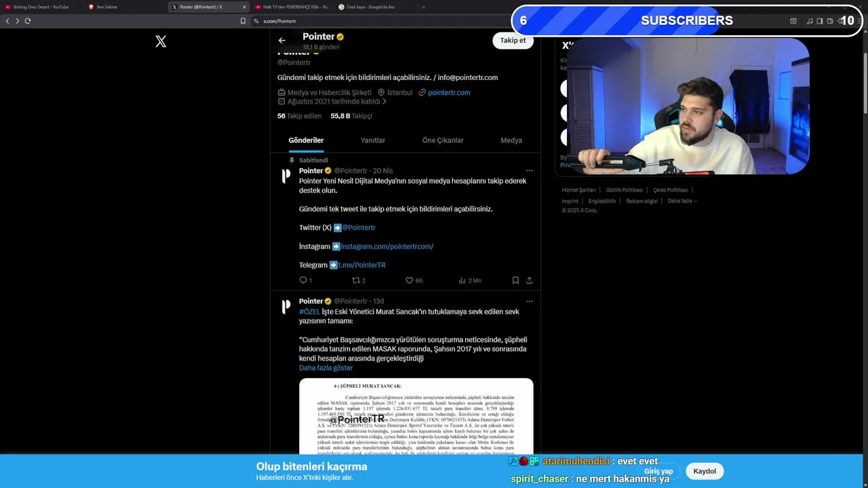Select the Öne Çıkanlar profile tab
868x488 pixels.
coord(443,140)
